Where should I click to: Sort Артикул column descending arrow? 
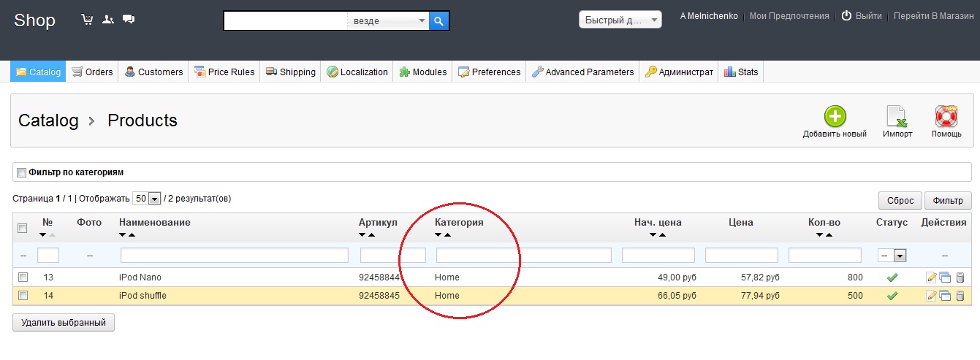click(362, 235)
